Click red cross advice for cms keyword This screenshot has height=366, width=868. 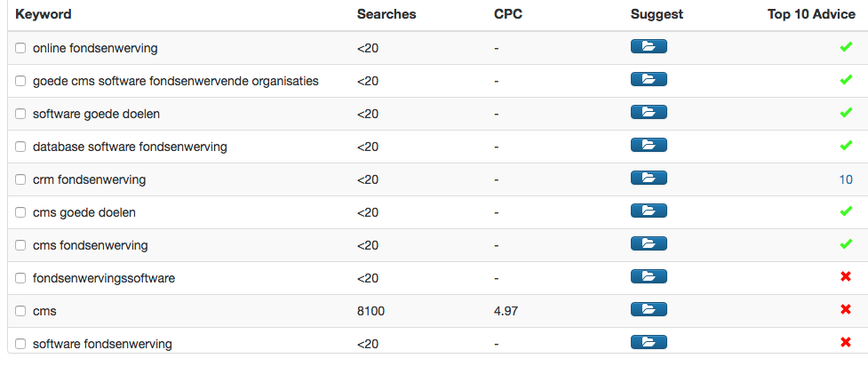pyautogui.click(x=845, y=310)
